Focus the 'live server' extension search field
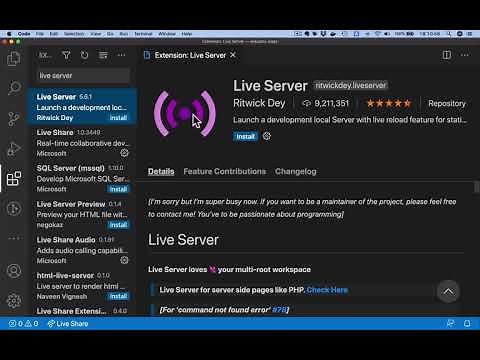This screenshot has height=360, width=480. coord(83,76)
